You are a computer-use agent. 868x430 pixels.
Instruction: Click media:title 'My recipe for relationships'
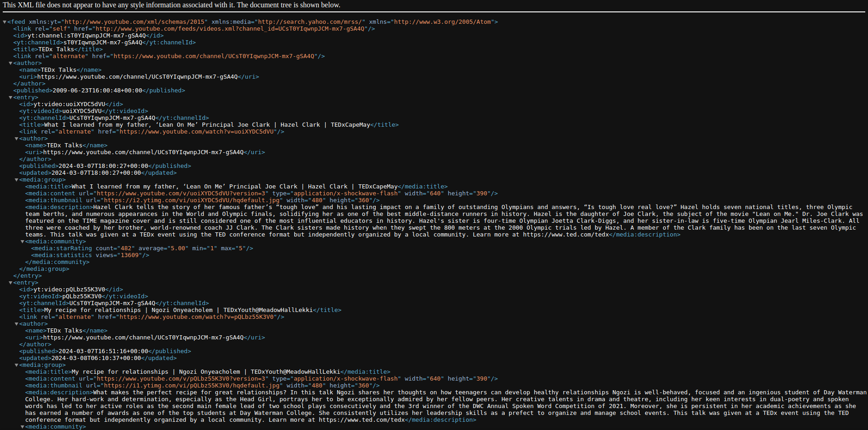206,372
